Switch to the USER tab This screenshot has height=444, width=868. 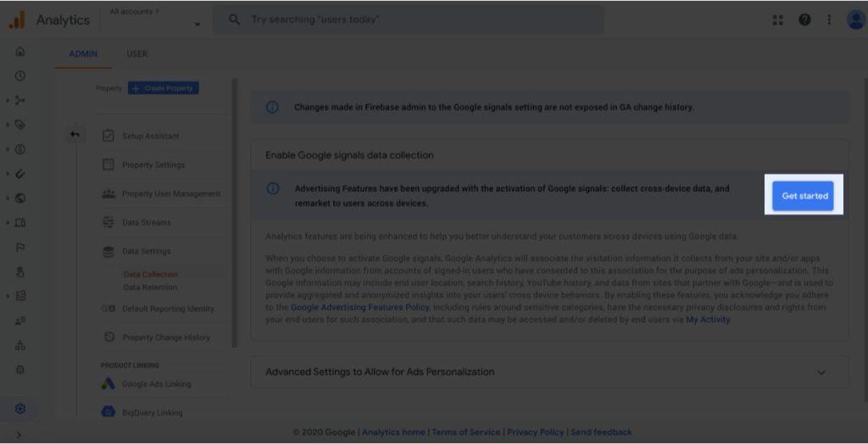[136, 54]
